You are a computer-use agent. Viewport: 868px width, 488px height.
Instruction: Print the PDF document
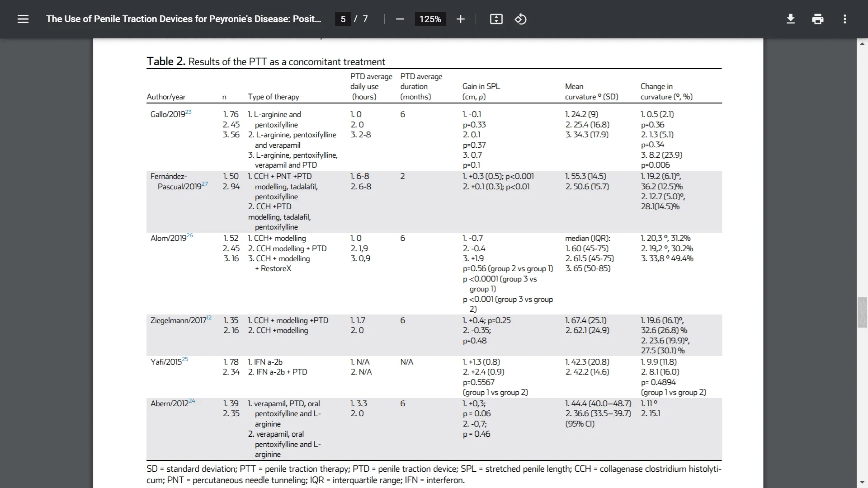click(817, 19)
